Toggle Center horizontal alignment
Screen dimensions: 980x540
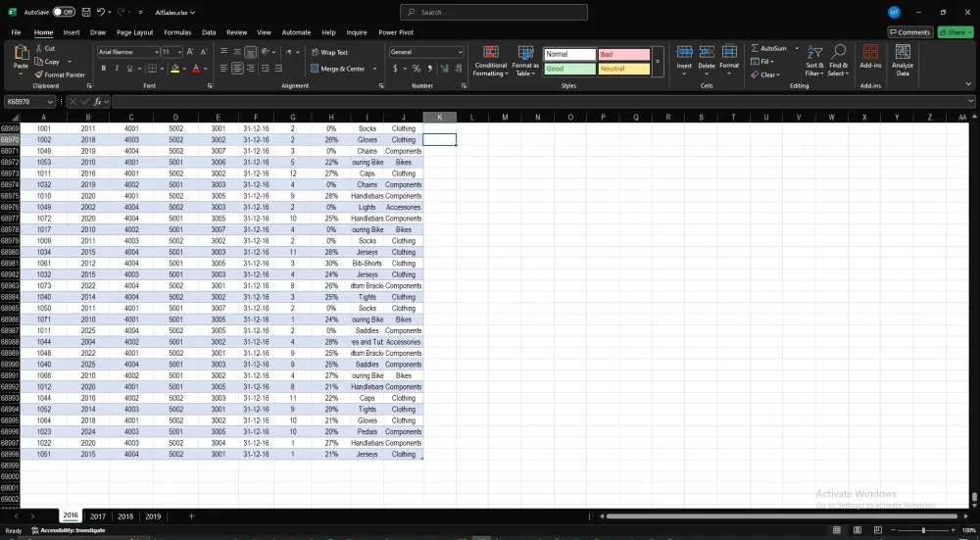[x=237, y=69]
